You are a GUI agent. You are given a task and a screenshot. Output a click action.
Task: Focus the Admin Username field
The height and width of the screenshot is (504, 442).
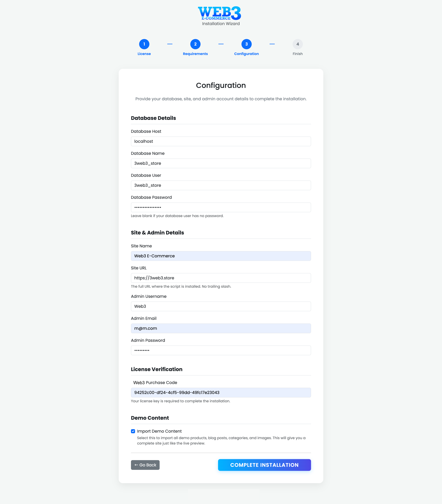coord(221,306)
